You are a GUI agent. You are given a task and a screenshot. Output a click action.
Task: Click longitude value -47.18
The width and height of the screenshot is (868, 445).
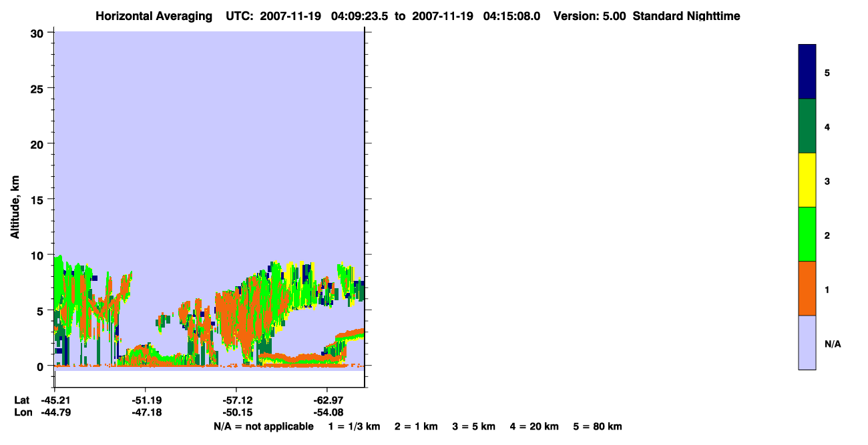(x=146, y=413)
